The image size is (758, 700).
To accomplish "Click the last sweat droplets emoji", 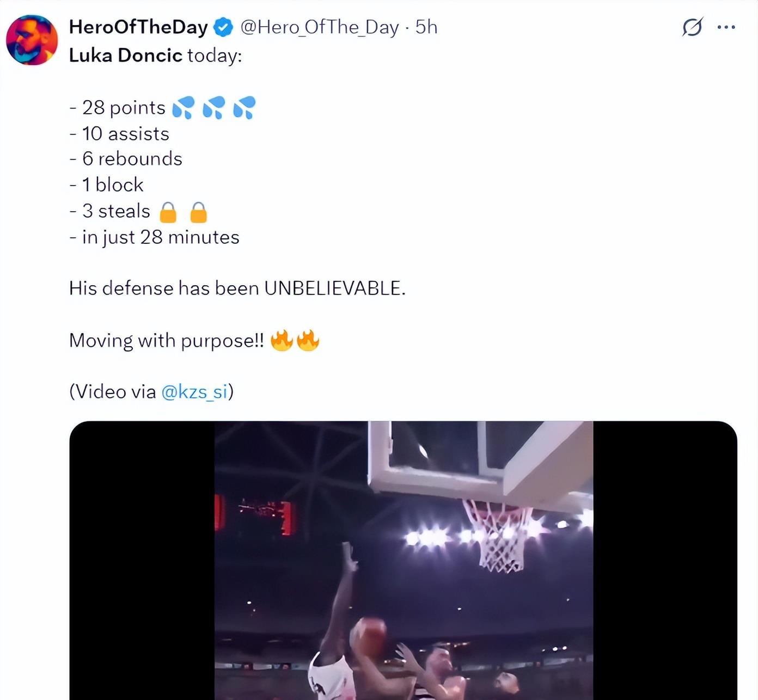I will 244,108.
